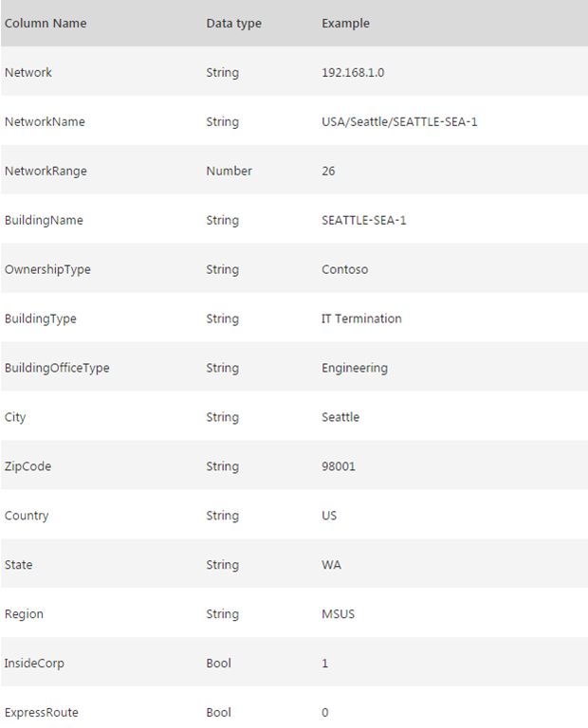Viewport: 588px width, 728px height.
Task: Select the IT Termination example cell
Action: coord(361,318)
